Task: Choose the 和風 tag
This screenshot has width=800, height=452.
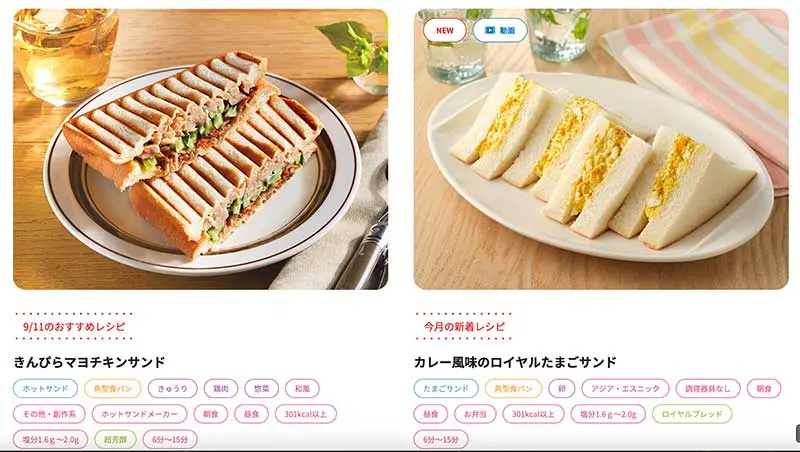Action: (x=303, y=388)
